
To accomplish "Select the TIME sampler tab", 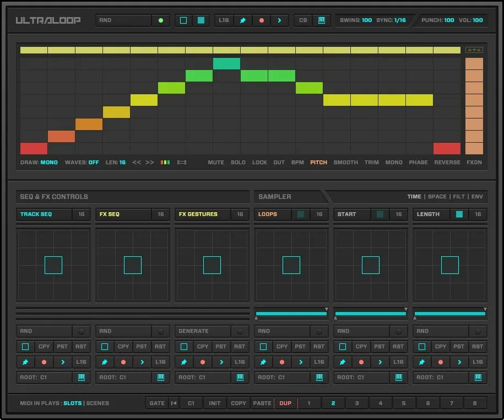I will pyautogui.click(x=414, y=196).
